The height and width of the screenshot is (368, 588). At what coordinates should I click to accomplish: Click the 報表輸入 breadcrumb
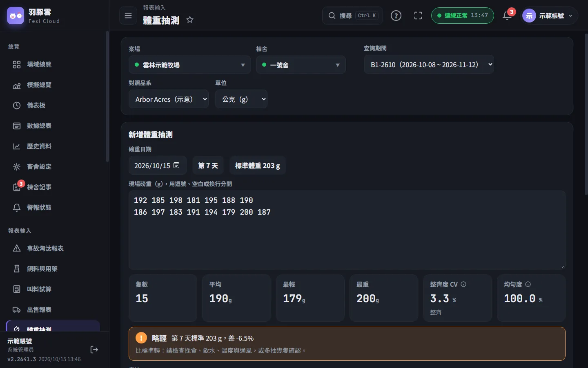point(154,8)
